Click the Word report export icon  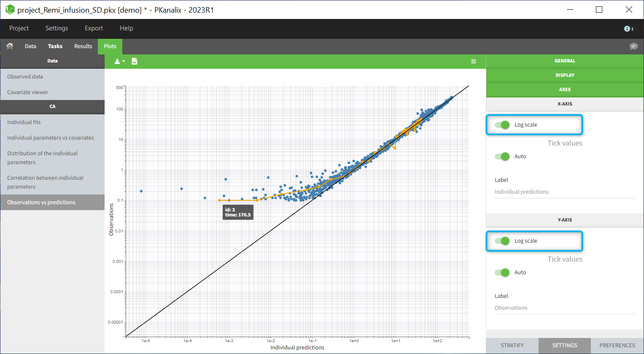135,62
